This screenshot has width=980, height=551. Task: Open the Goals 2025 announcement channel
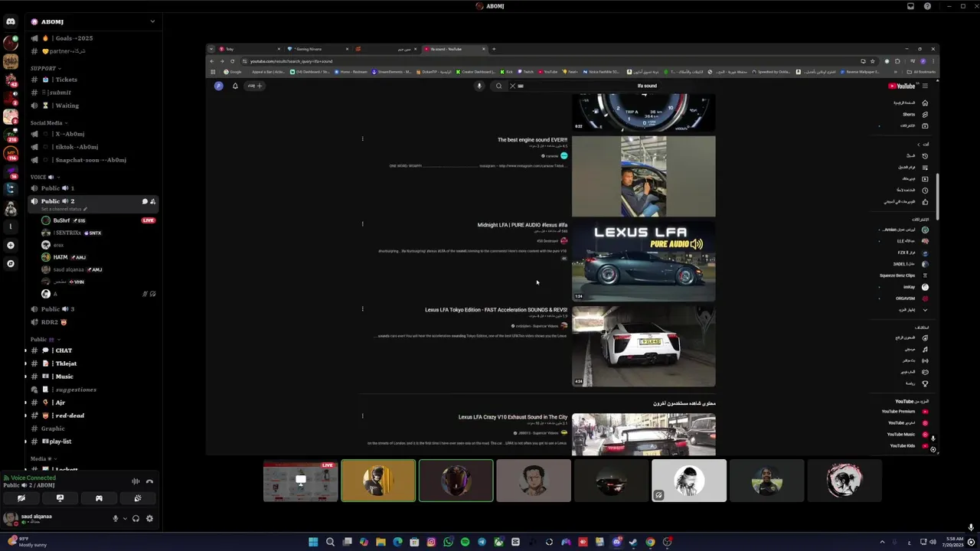[x=92, y=38]
